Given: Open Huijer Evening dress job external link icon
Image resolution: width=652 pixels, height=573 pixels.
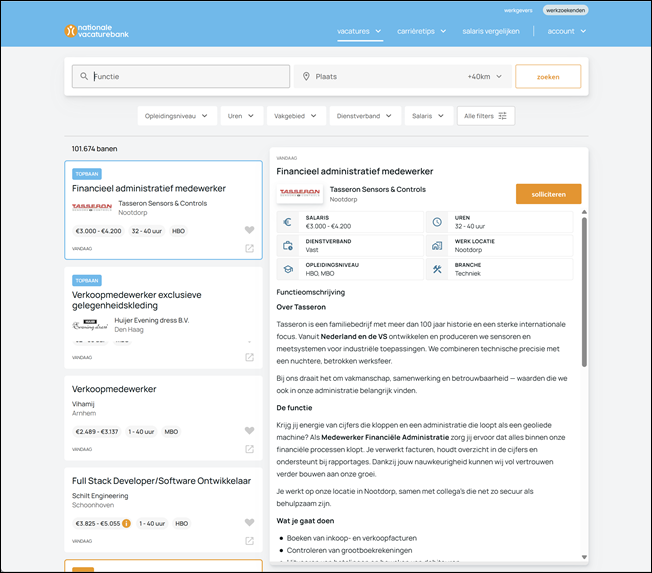Looking at the screenshot, I should tap(249, 357).
